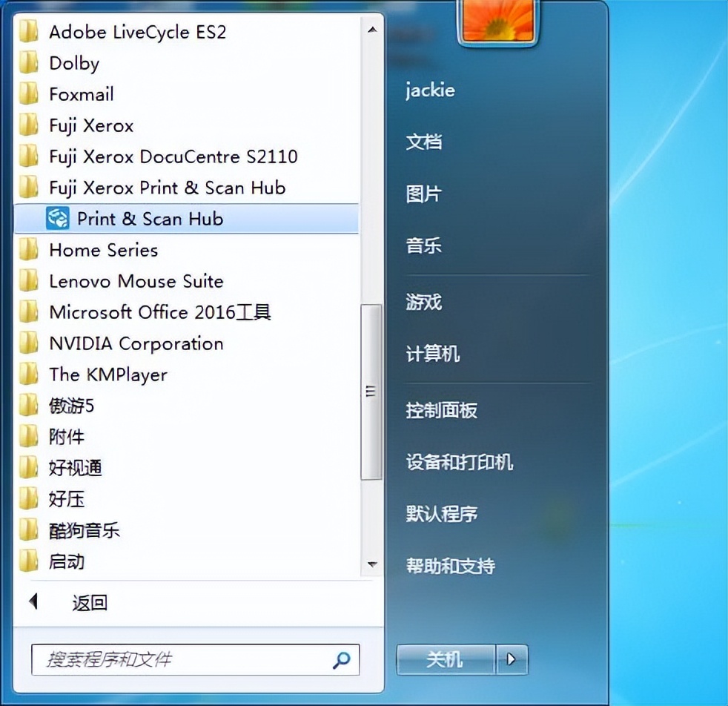Expand the 附件 accessories folder
The height and width of the screenshot is (706, 728).
[x=67, y=437]
